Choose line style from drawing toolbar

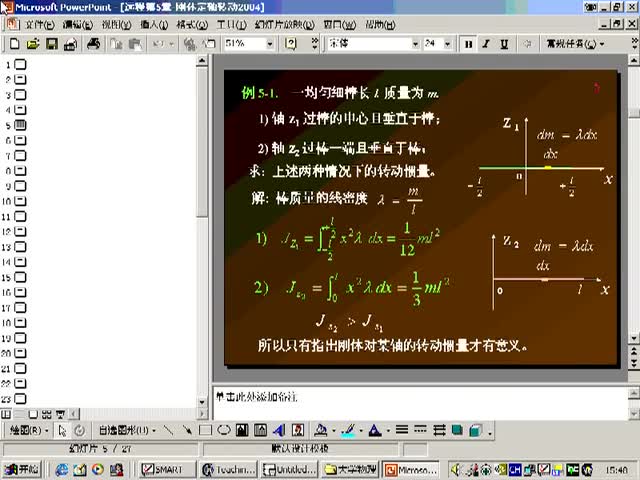[x=402, y=429]
